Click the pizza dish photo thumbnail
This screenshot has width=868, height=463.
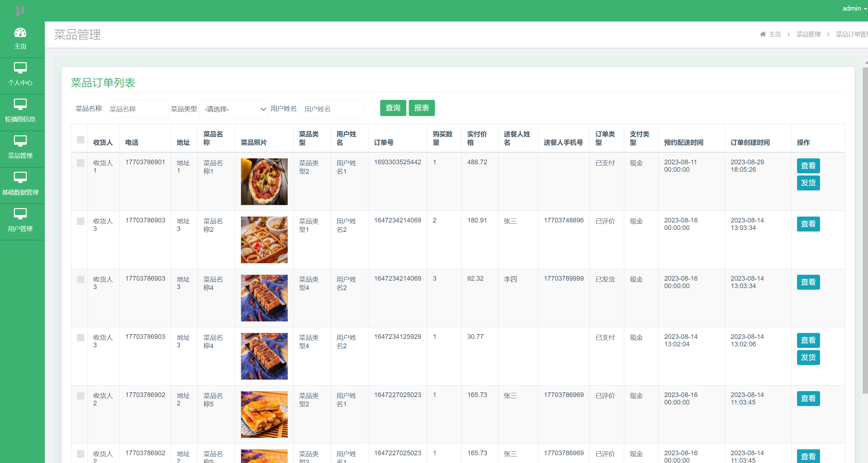tap(264, 181)
